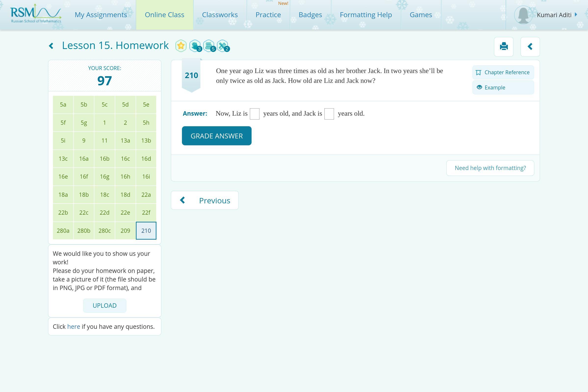The image size is (588, 392).
Task: Click the back arrow beside lesson title
Action: pos(51,46)
